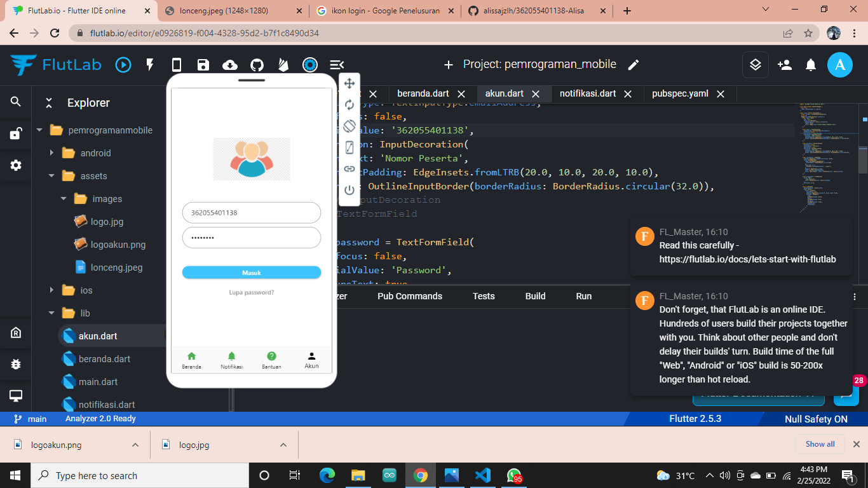Image resolution: width=868 pixels, height=488 pixels.
Task: Collapse the lib folder
Action: pyautogui.click(x=51, y=313)
